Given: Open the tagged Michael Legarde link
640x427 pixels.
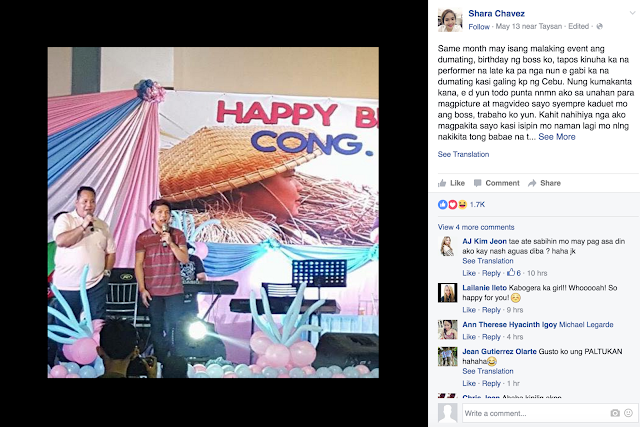Looking at the screenshot, I should (x=586, y=325).
